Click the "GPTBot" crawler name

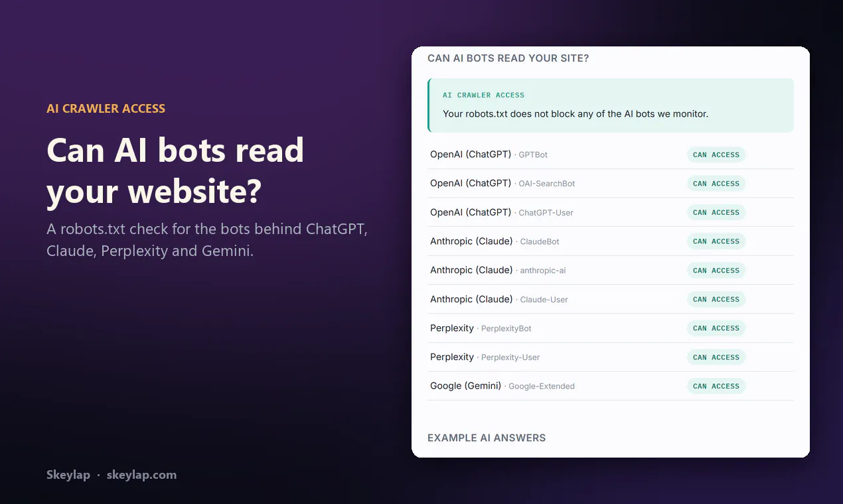(x=533, y=155)
